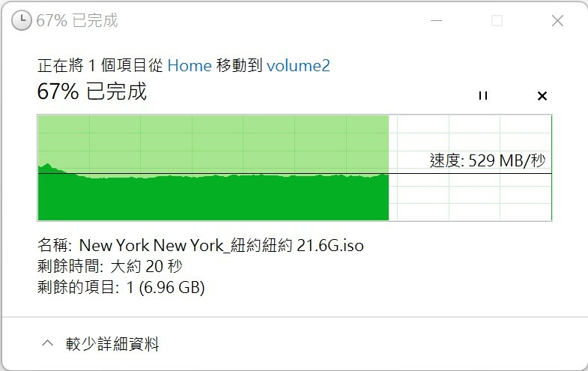Click the disabled maximize button
This screenshot has width=588, height=371.
point(497,21)
